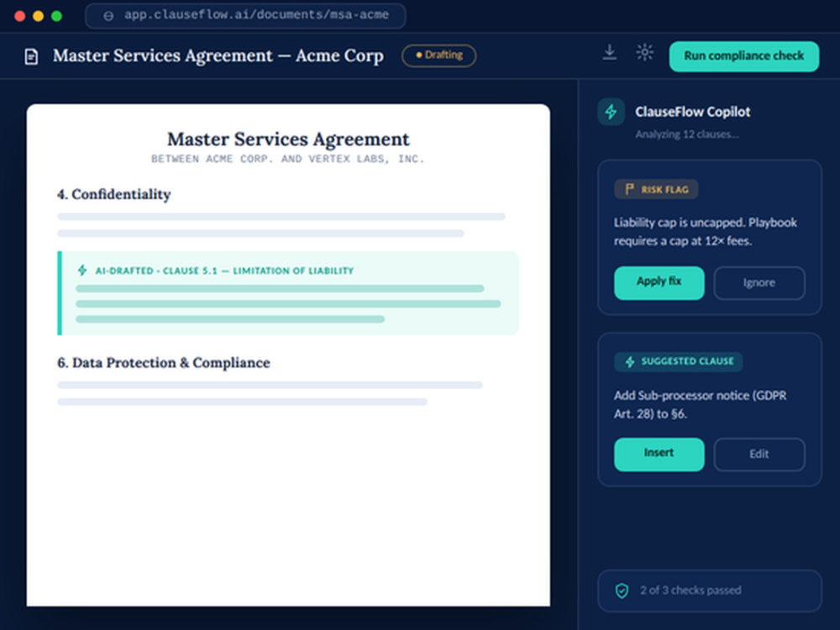
Task: Click the 'RISK FLAG' badge label
Action: pos(664,190)
